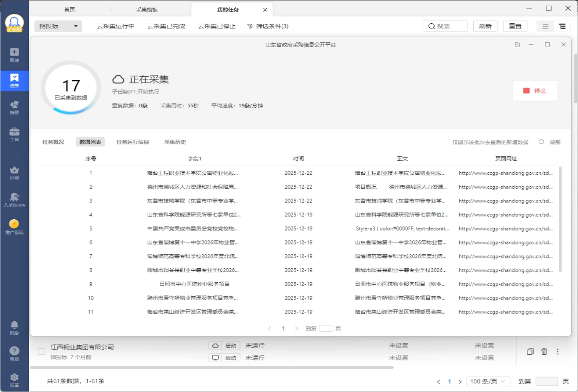
Task: Click the 重置 button
Action: click(x=515, y=26)
